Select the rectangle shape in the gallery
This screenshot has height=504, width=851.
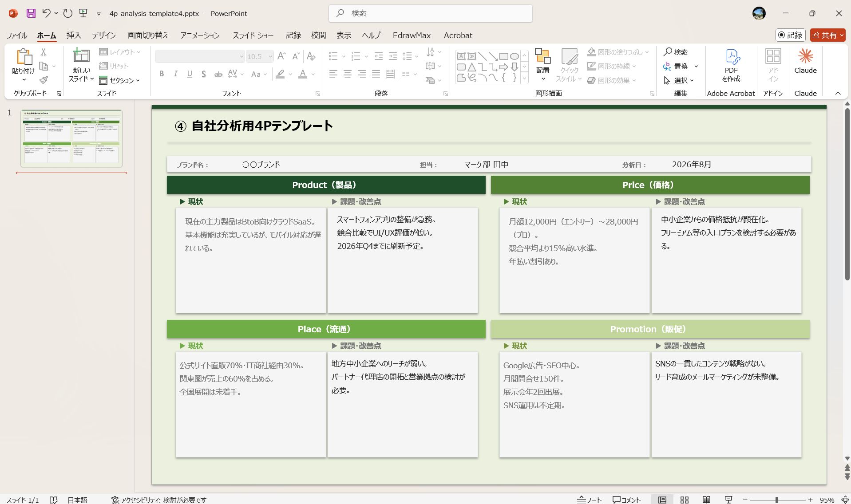click(x=503, y=56)
